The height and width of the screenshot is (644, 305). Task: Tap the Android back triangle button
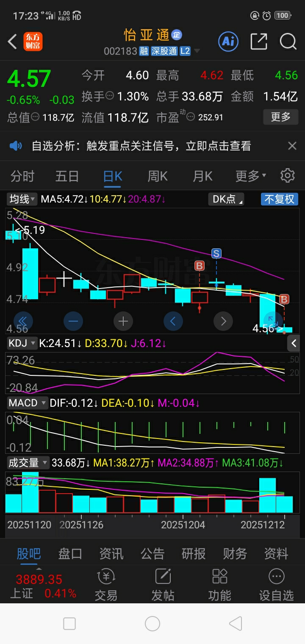236,623
